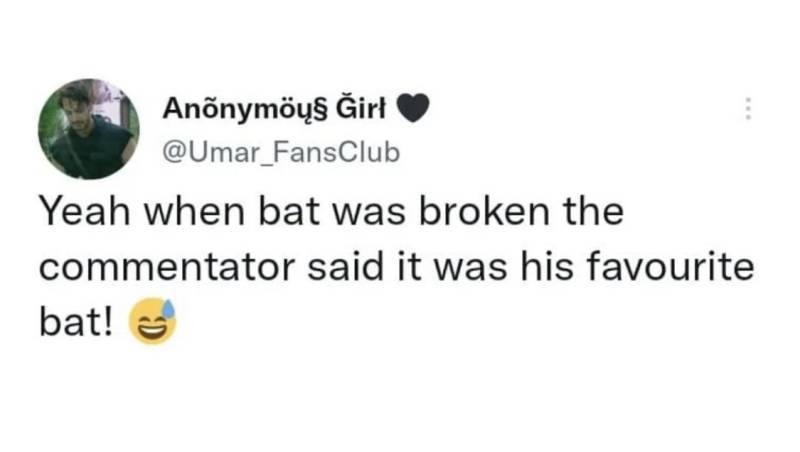Open the three-dot more options menu

click(746, 109)
